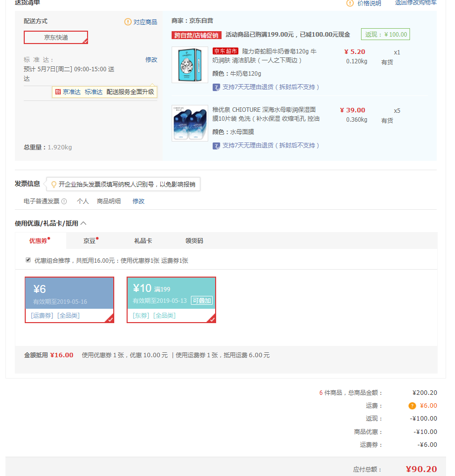Image resolution: width=455 pixels, height=476 pixels.
Task: Click the mask price ¥ 39.00
Action: [x=353, y=110]
